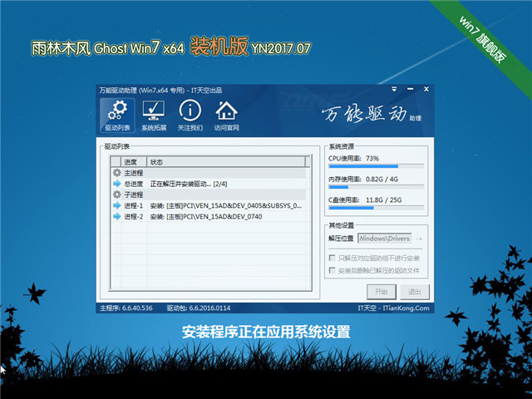Click the 内存使用率 progress bar
The height and width of the screenshot is (399, 532).
click(377, 187)
